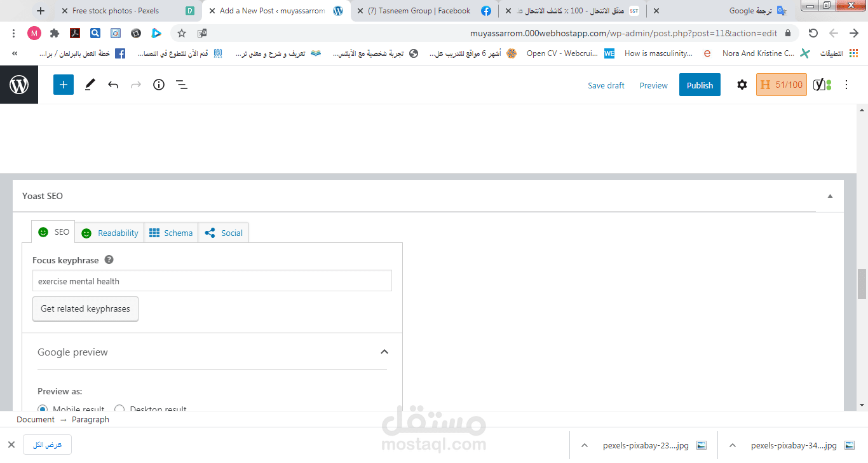Click the blue play-shaped extension icon

point(156,33)
